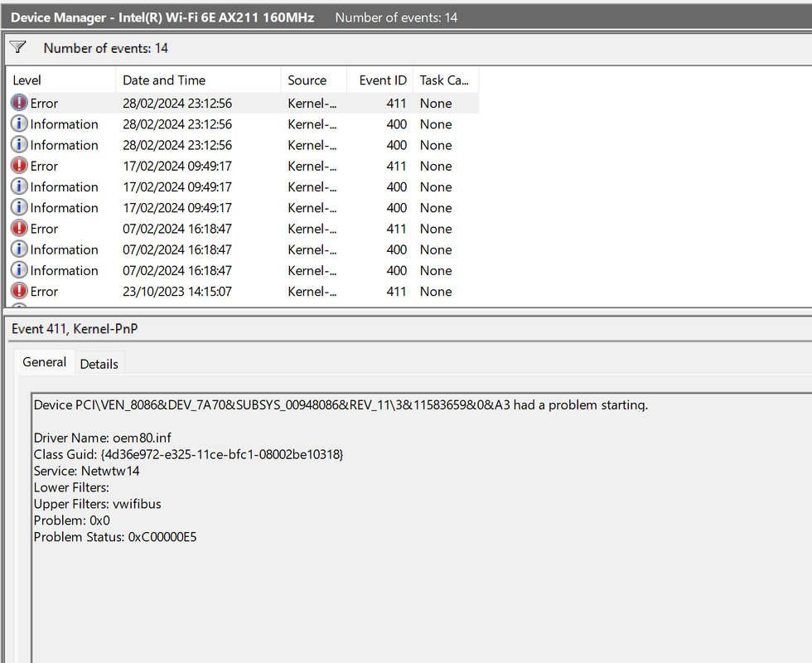
Task: Click Event ID 411 in 28/02/2024 row
Action: (x=396, y=103)
